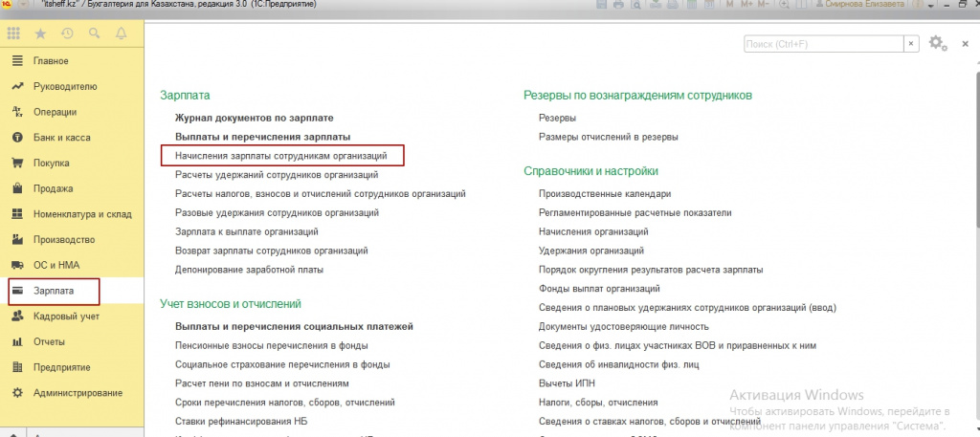Open the sections grid menu icon
Image resolution: width=980 pixels, height=437 pixels.
(13, 33)
